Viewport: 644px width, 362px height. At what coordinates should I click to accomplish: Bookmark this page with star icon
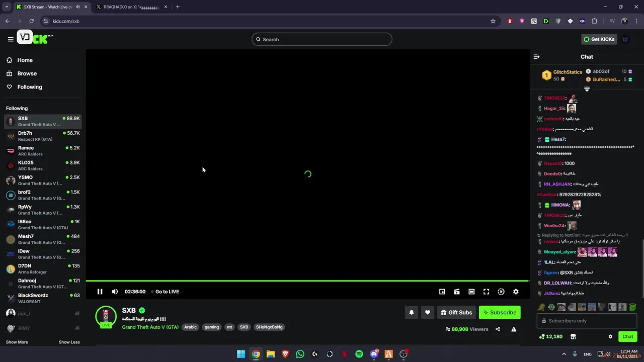(493, 21)
